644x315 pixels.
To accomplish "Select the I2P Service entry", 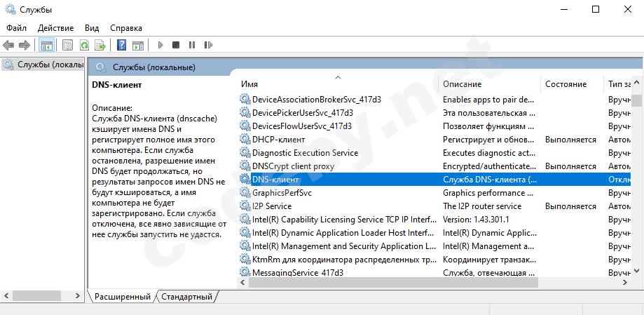I will click(x=272, y=206).
